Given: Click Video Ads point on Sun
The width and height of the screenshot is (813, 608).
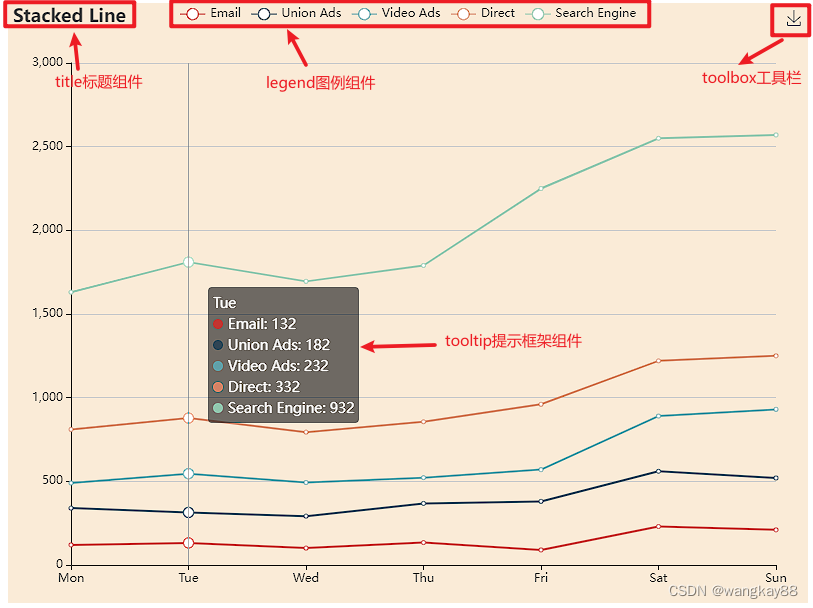Looking at the screenshot, I should click(x=776, y=409).
